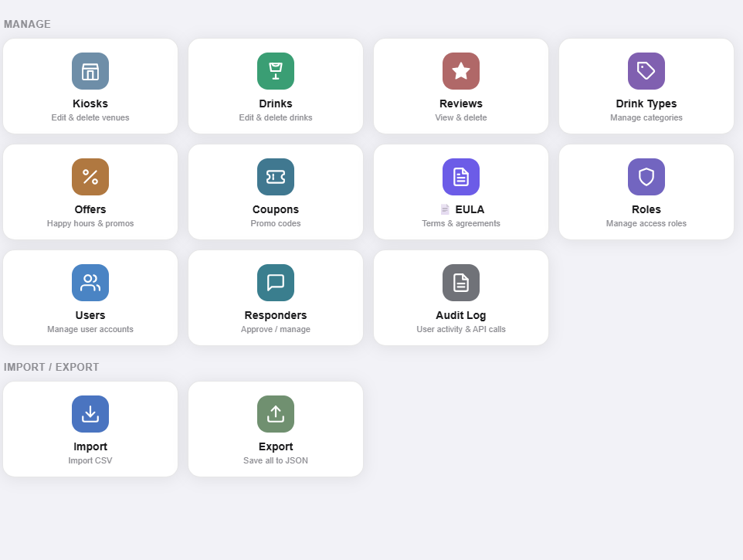Click the Users people icon

point(90,283)
